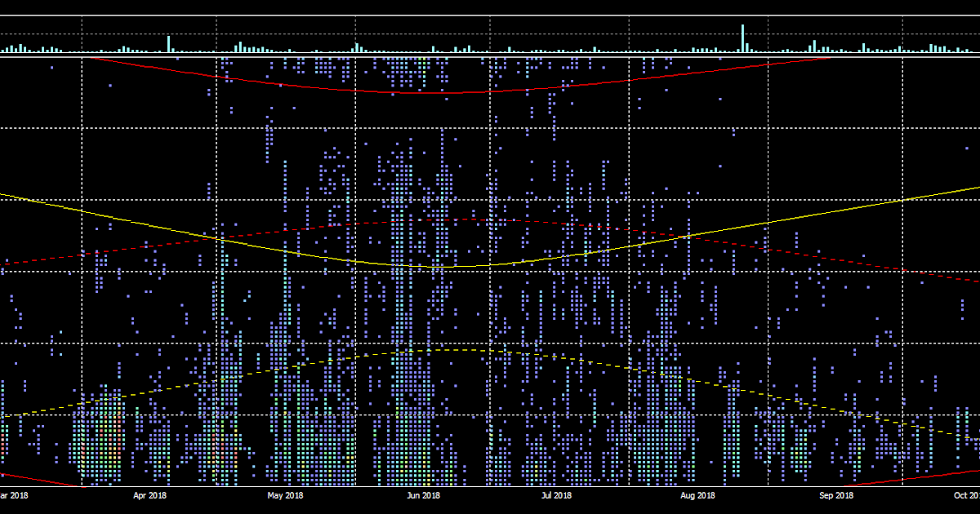Open the May 2018 axis section

(283, 495)
